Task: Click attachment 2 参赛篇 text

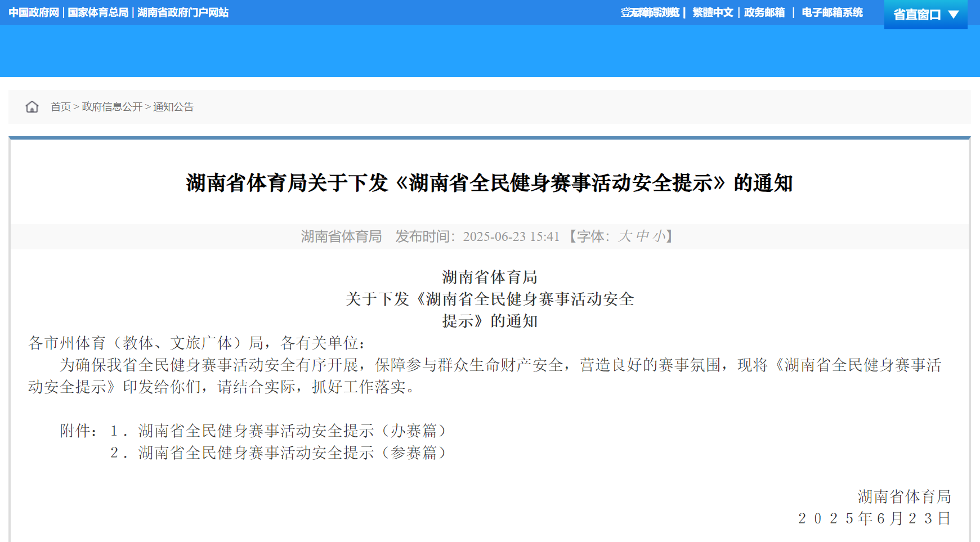Action: [x=293, y=453]
